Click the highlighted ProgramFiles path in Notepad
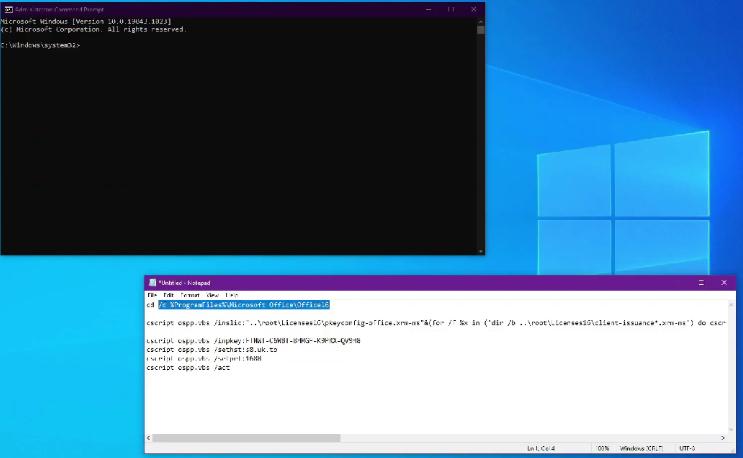Viewport: 743px width, 458px height. tap(244, 305)
